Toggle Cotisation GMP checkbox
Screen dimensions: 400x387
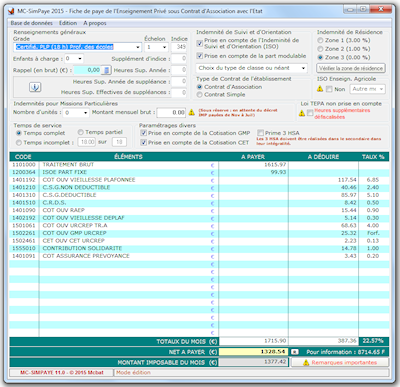pyautogui.click(x=144, y=133)
